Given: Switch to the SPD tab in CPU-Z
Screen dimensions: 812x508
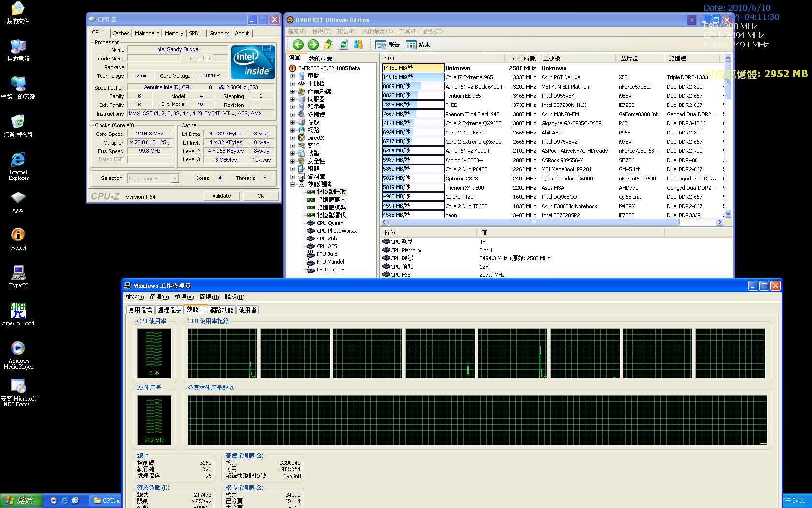Looking at the screenshot, I should point(195,33).
